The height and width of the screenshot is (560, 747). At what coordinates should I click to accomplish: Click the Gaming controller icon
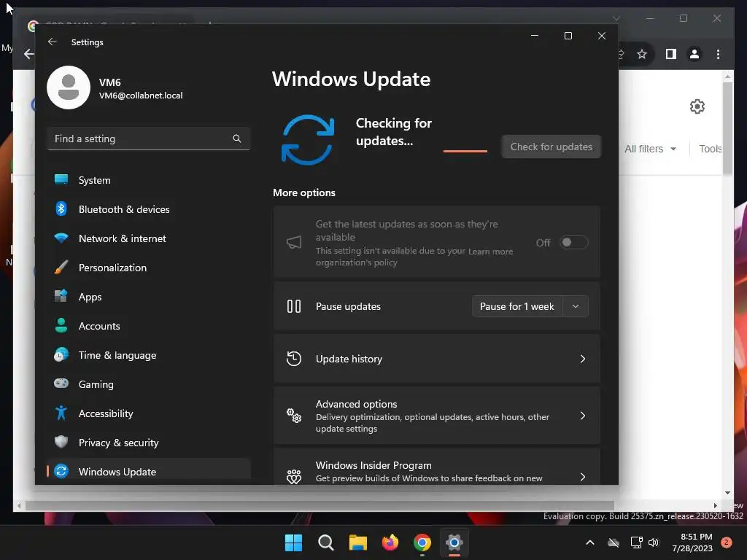tap(61, 384)
